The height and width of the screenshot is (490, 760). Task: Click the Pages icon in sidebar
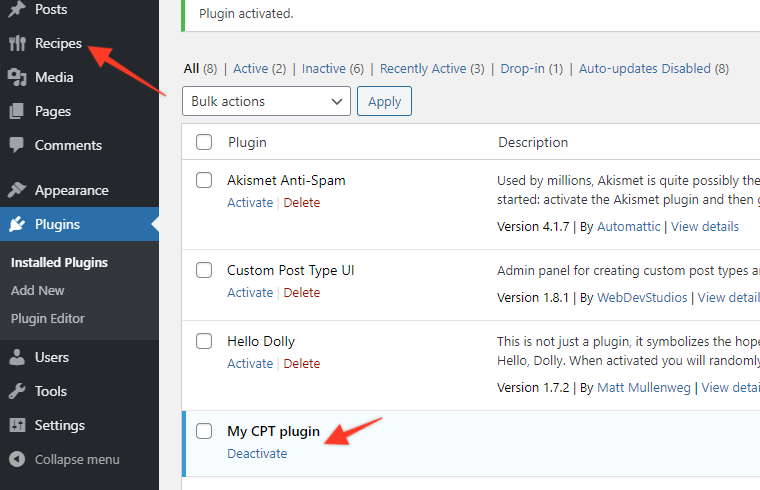[x=17, y=111]
